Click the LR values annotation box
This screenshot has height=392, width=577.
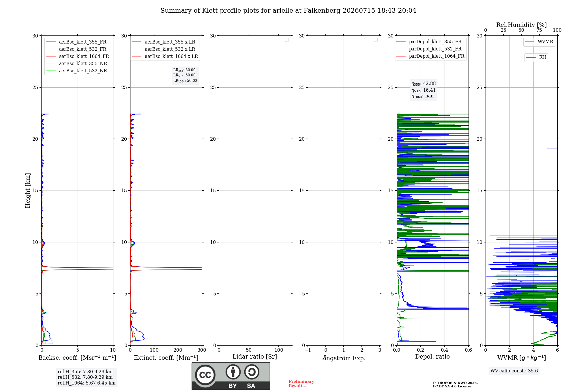(185, 75)
